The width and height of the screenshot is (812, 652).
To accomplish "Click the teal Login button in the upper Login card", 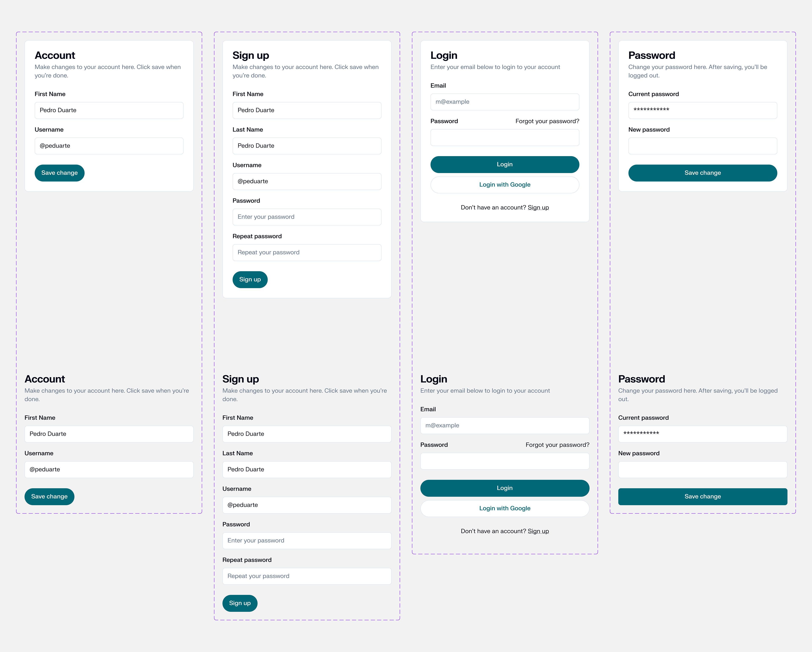I will click(505, 165).
